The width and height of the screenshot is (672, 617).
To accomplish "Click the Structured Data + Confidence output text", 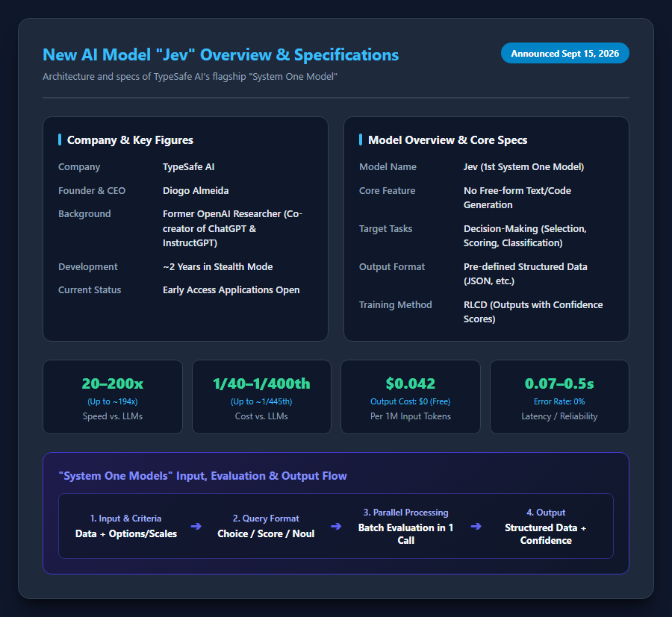I will point(546,534).
